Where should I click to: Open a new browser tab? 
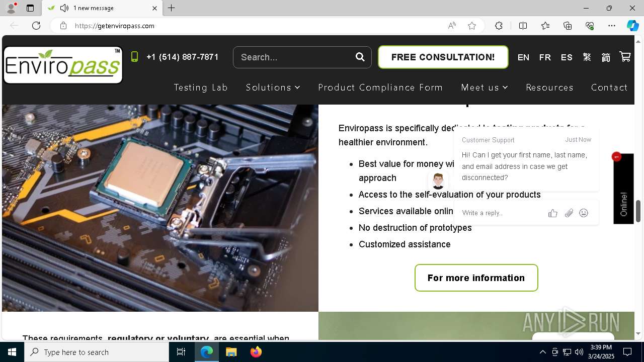coord(172,8)
